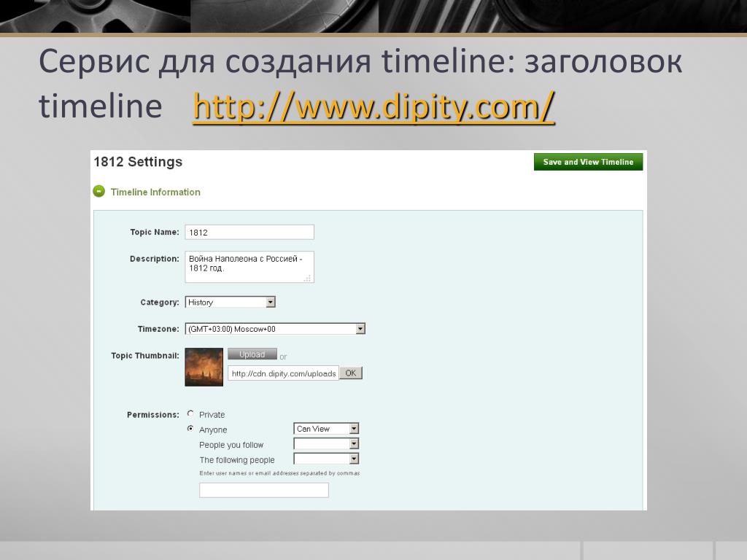Click the Category label
The height and width of the screenshot is (560, 747).
click(160, 303)
